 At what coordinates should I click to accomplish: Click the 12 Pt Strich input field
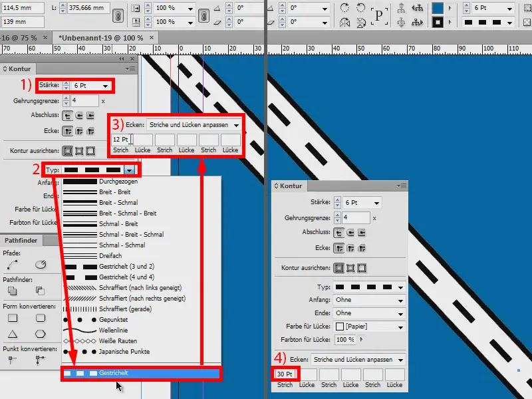pos(122,140)
